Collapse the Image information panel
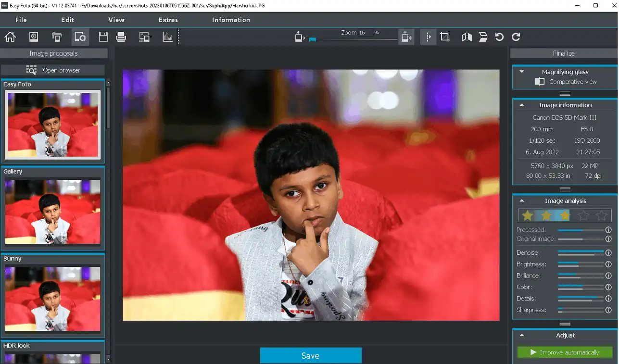 click(522, 105)
